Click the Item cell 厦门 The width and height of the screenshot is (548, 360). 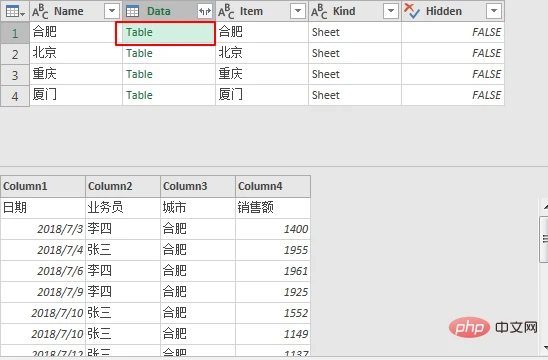click(x=262, y=95)
